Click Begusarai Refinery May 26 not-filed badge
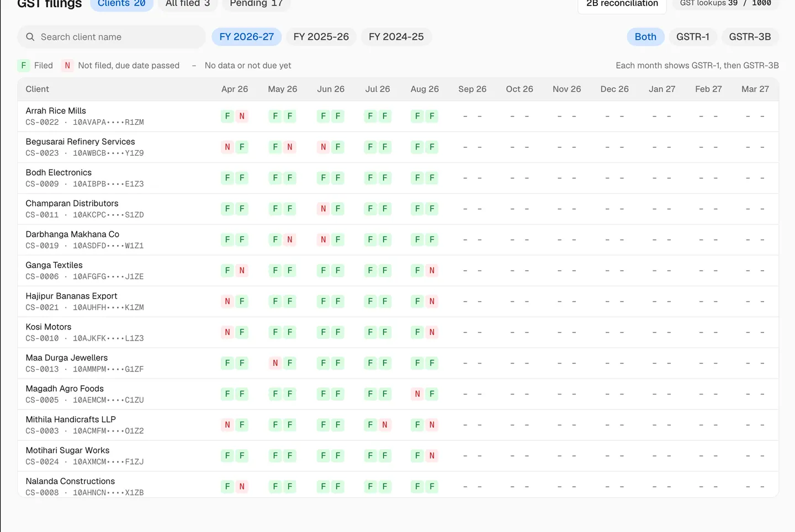The width and height of the screenshot is (795, 532). (290, 147)
